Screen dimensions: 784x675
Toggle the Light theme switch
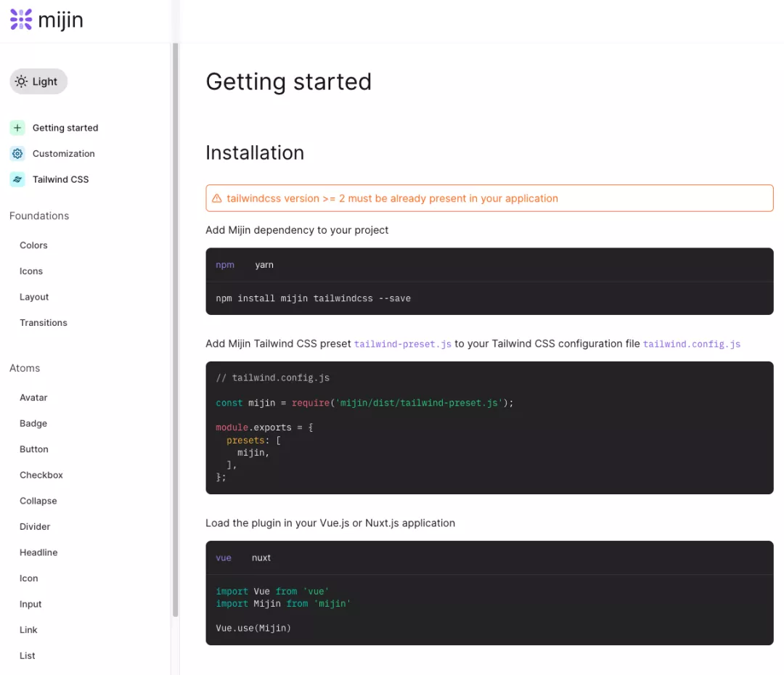click(x=38, y=81)
